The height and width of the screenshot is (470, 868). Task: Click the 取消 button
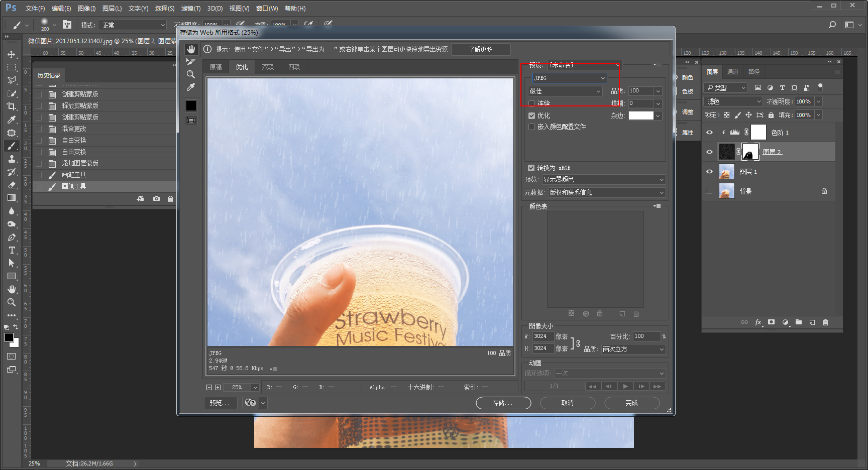(568, 403)
